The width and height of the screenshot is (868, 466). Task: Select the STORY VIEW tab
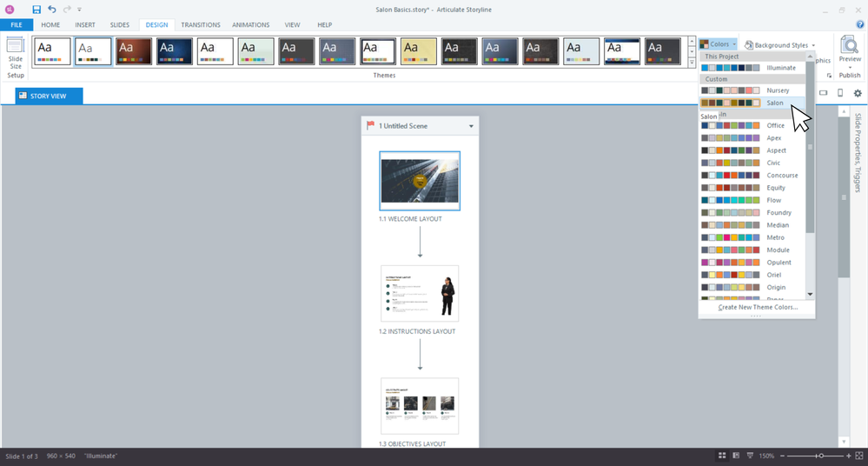click(x=50, y=96)
